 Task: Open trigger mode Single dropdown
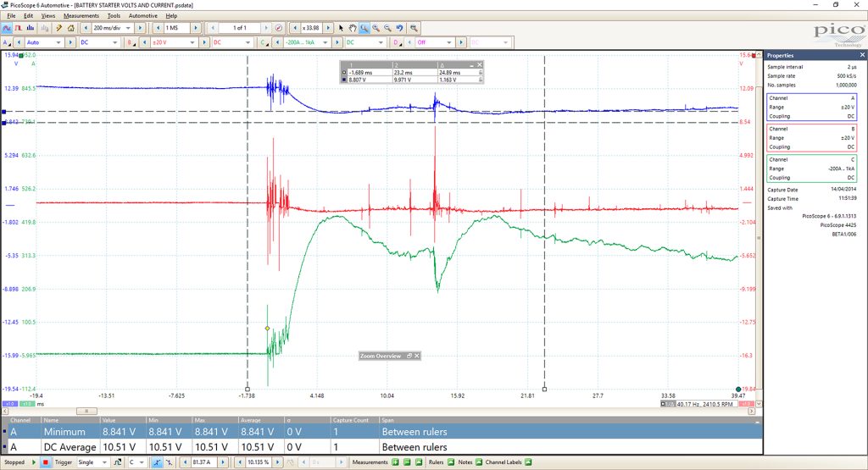click(104, 462)
